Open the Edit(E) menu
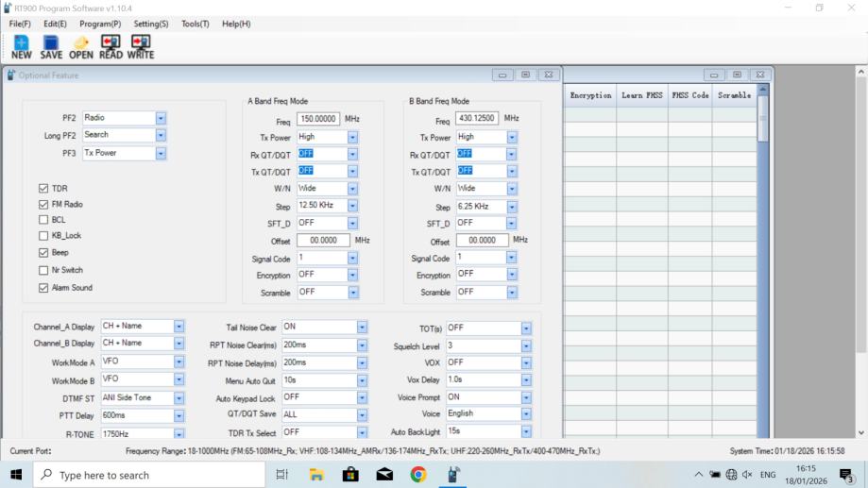 (55, 24)
